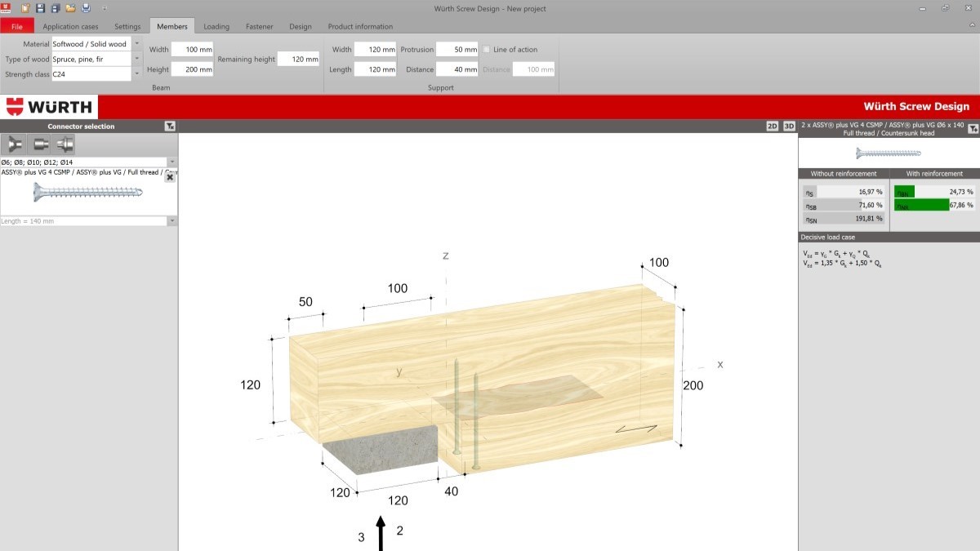Click the filter icon in results panel header

click(x=973, y=128)
